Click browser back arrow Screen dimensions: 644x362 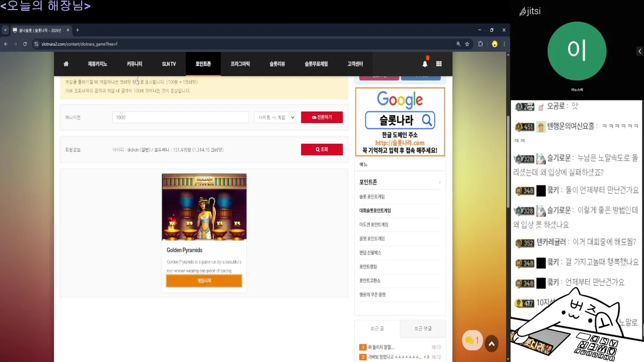(x=6, y=44)
